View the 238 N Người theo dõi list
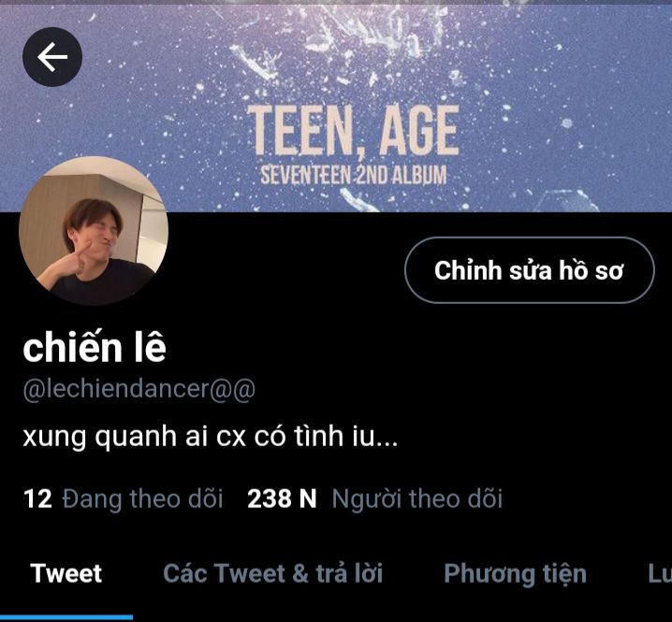672x622 pixels. (x=374, y=499)
